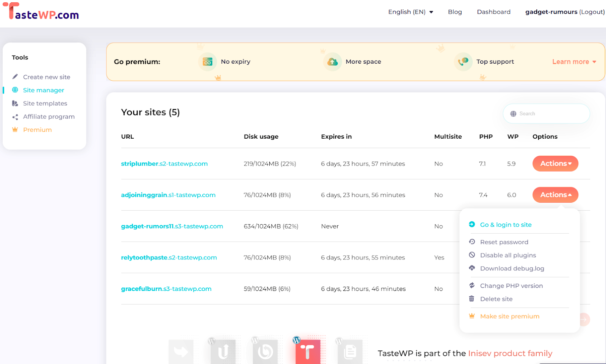The width and height of the screenshot is (606, 364).
Task: Choose Delete site from the actions menu
Action: 496,299
